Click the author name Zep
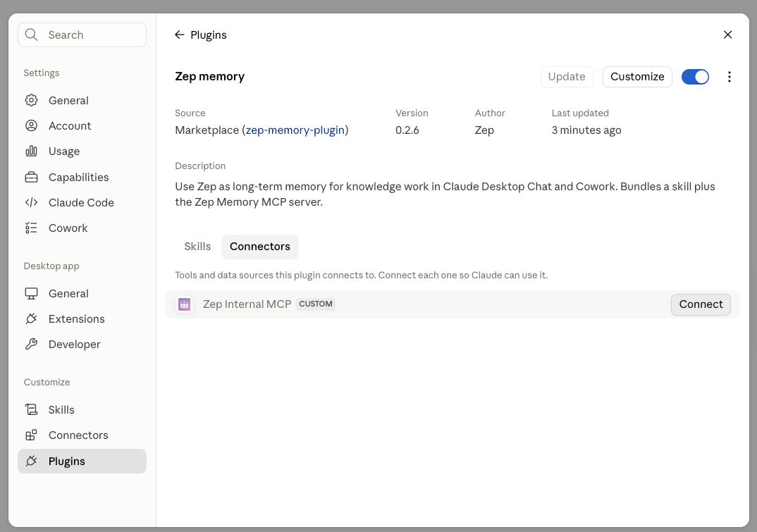 (x=484, y=130)
